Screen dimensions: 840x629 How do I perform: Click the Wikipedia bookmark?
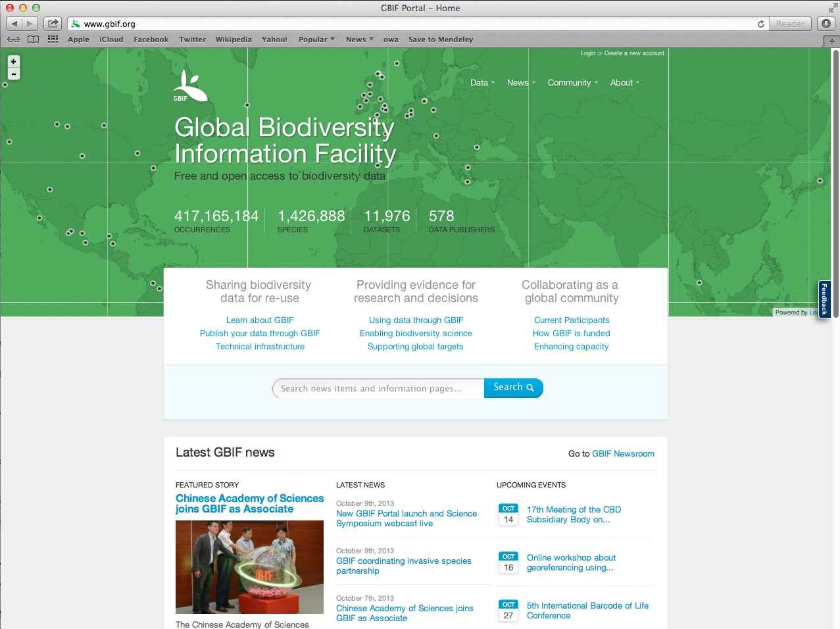coord(234,39)
